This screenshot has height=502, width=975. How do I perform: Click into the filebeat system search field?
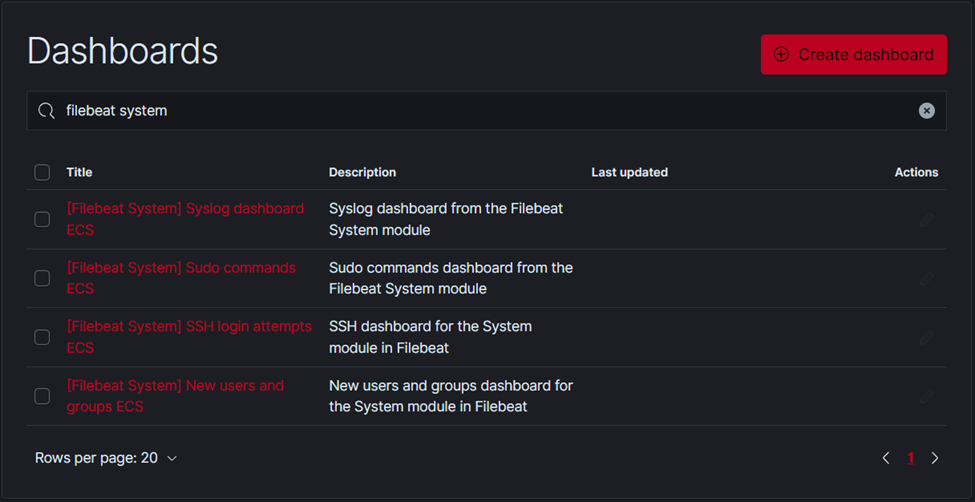486,111
